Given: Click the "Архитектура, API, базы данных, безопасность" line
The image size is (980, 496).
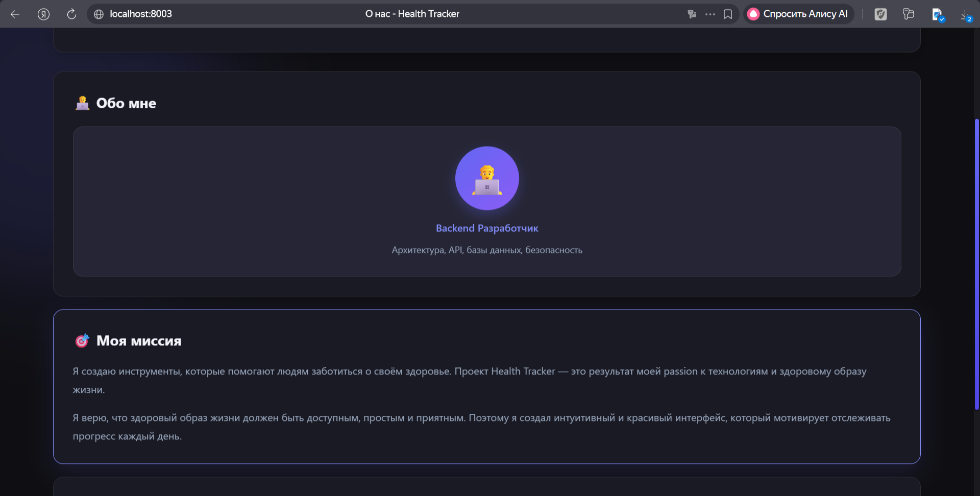Looking at the screenshot, I should pyautogui.click(x=487, y=250).
